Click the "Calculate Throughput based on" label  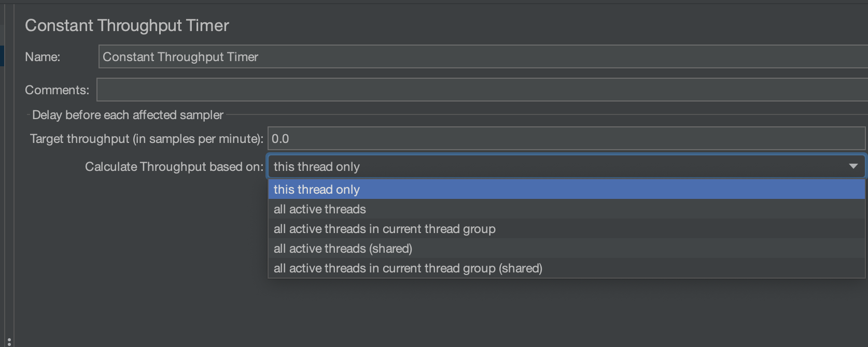[174, 166]
